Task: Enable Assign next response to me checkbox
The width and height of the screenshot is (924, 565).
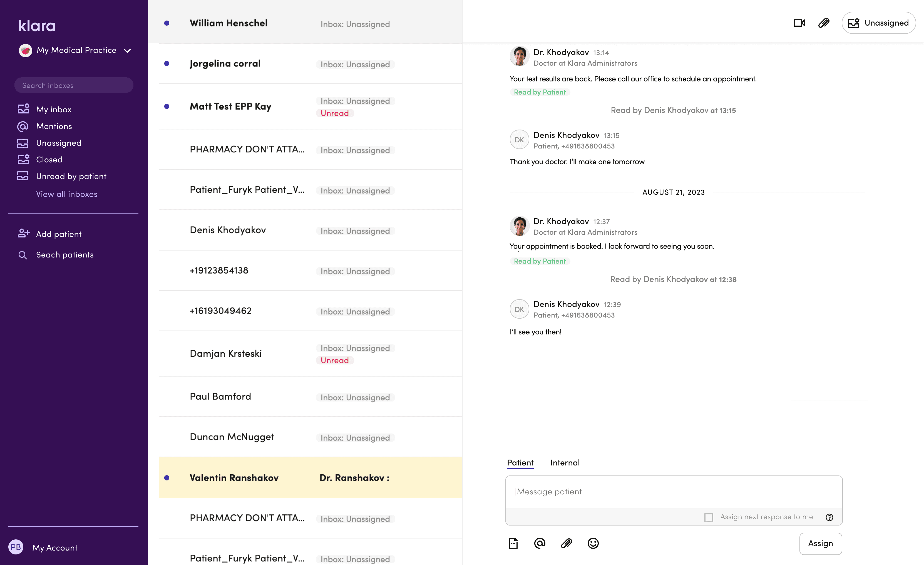Action: click(x=708, y=517)
